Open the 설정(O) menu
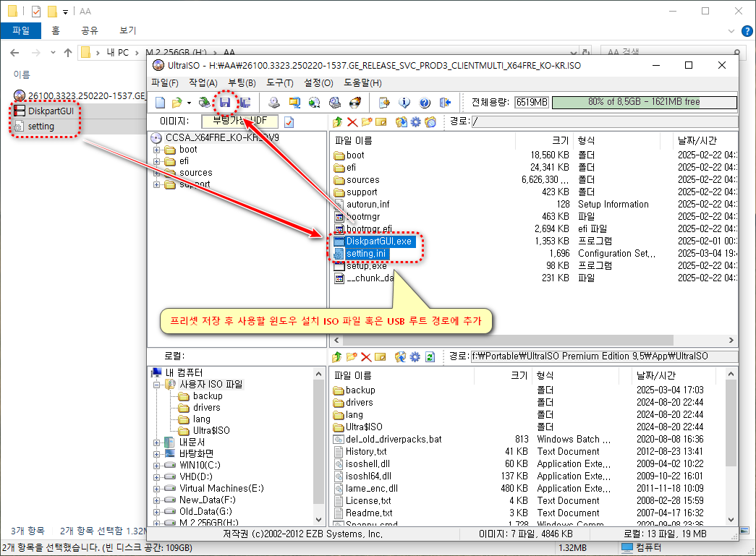The image size is (756, 556). (x=318, y=83)
